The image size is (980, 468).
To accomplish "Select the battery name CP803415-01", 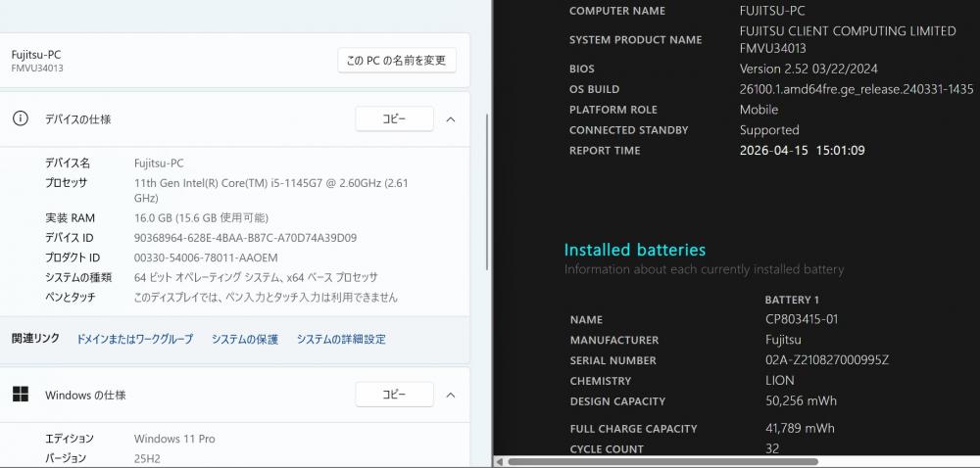I will coord(802,319).
